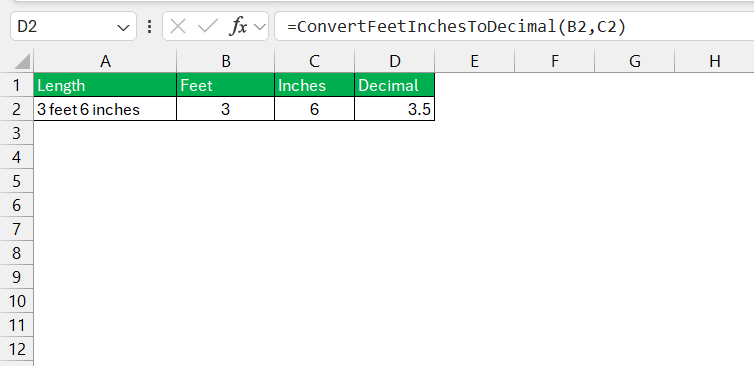Expand dropdown arrow next to fx
This screenshot has height=366, width=754.
[260, 27]
